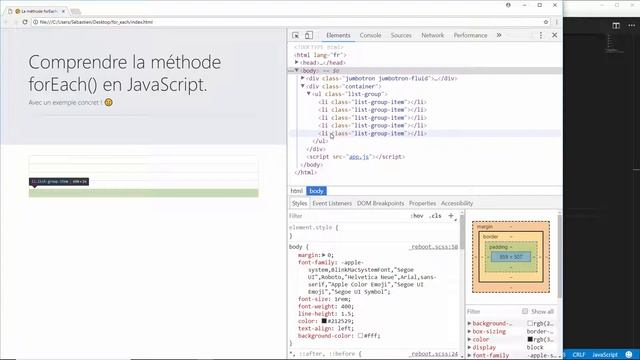Expand the margin shorthand in body rule
Image resolution: width=640 pixels, height=360 pixels.
[324, 255]
